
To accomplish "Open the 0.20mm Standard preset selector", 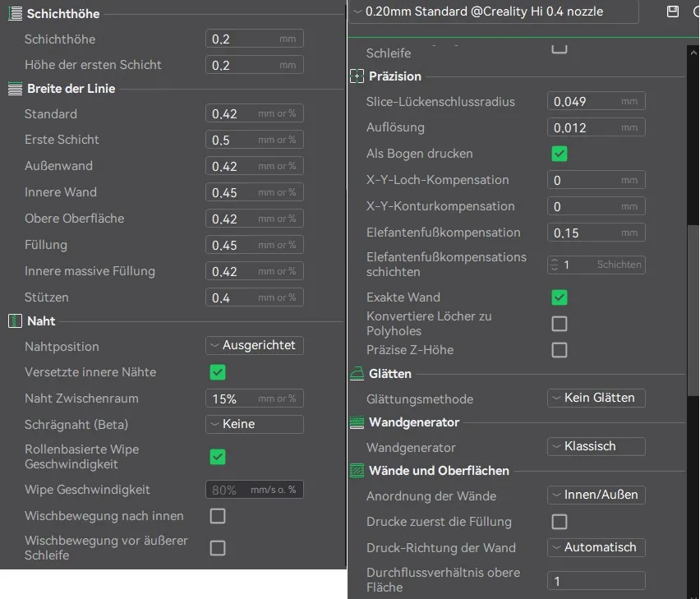I will tap(494, 12).
